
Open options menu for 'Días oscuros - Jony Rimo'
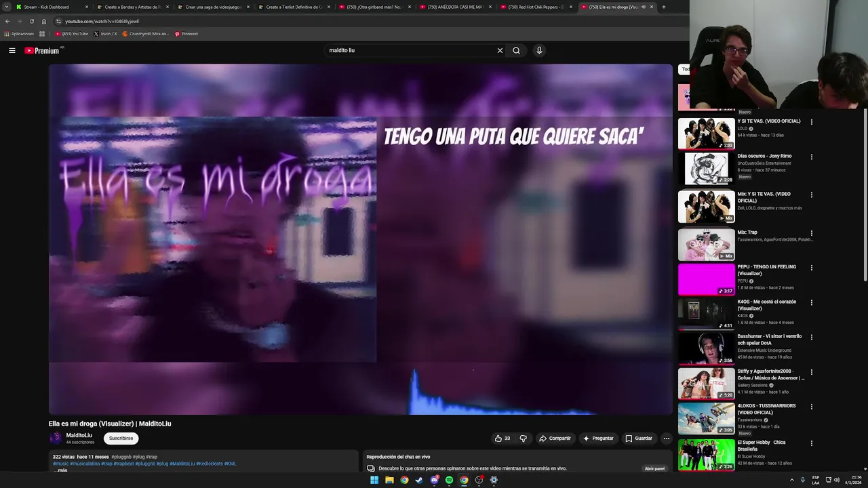click(811, 157)
